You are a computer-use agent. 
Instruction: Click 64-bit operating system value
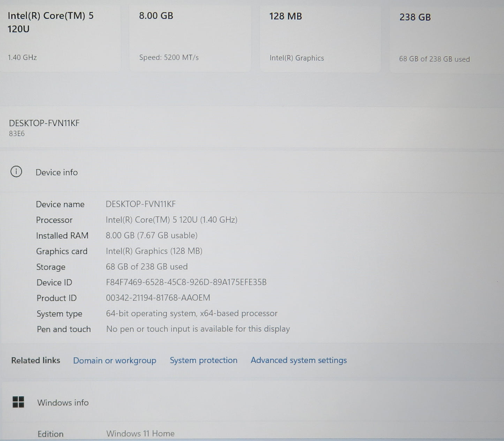pos(191,313)
